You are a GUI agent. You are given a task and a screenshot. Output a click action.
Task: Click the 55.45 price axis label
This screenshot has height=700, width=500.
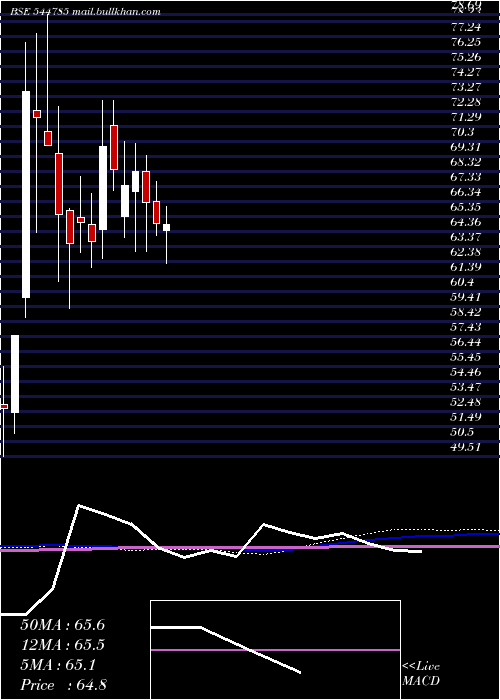click(x=466, y=357)
